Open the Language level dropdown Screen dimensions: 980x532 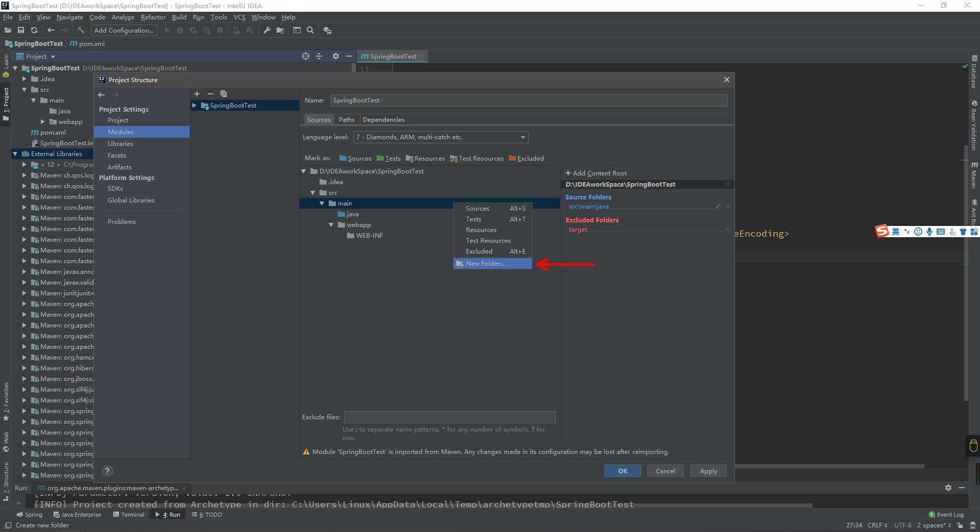click(x=440, y=137)
